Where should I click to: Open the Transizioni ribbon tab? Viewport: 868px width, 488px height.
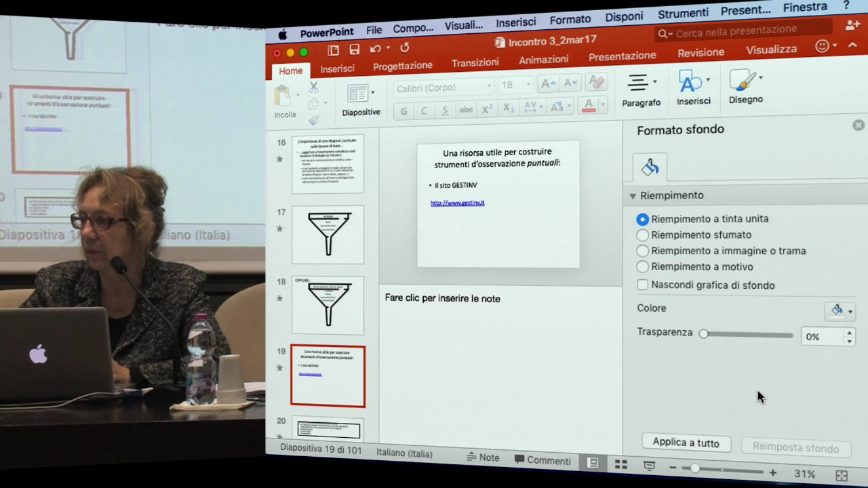pyautogui.click(x=475, y=62)
